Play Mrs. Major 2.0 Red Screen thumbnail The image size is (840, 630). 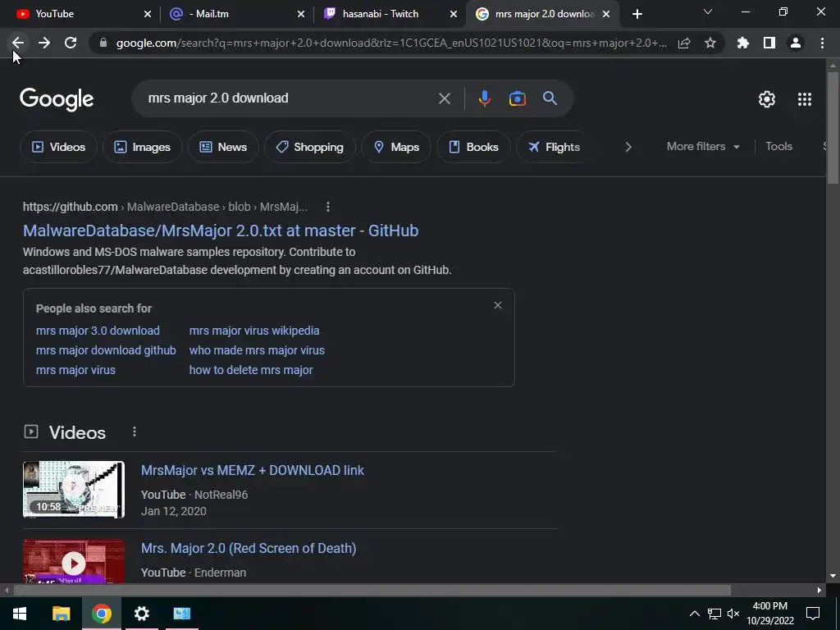[x=74, y=561]
